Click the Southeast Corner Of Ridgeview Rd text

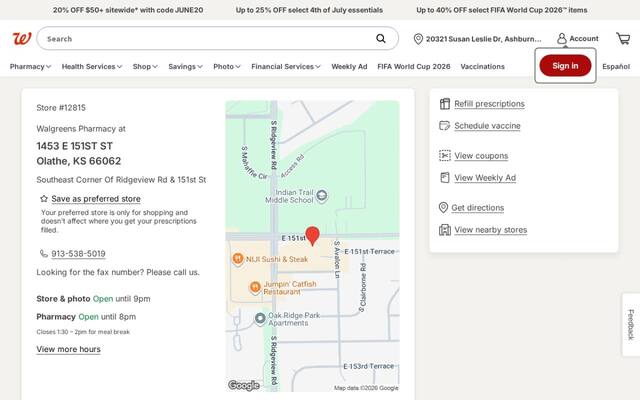(121, 180)
